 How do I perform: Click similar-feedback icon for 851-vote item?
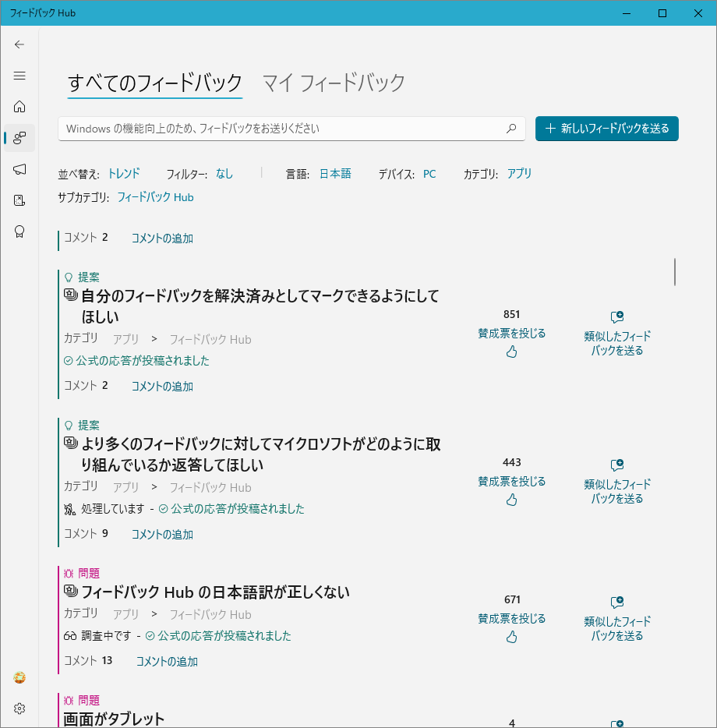(x=617, y=317)
